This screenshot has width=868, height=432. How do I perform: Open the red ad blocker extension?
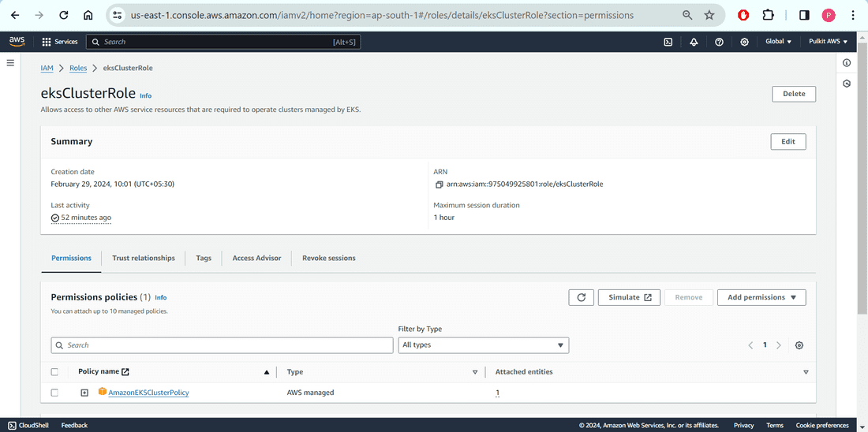743,16
